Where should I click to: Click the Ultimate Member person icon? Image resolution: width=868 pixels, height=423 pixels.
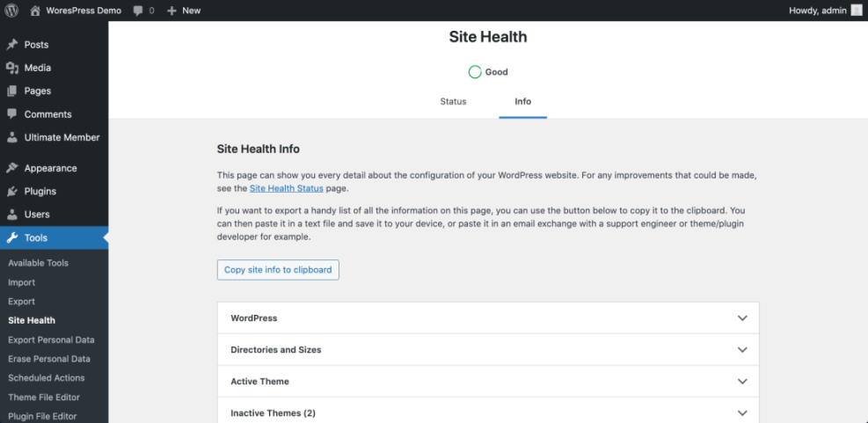point(12,137)
